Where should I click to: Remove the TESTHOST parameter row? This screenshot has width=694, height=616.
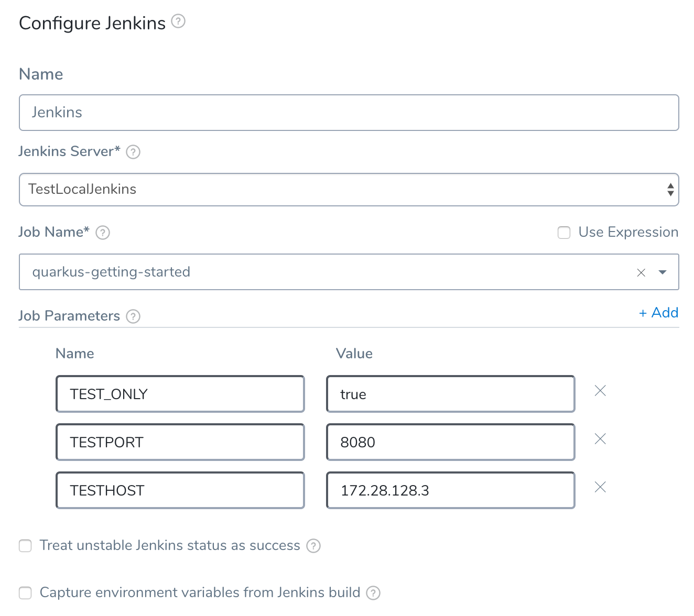(600, 487)
